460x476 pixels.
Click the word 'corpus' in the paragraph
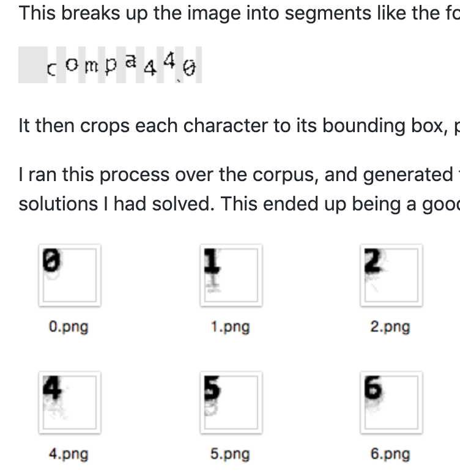[x=286, y=175]
